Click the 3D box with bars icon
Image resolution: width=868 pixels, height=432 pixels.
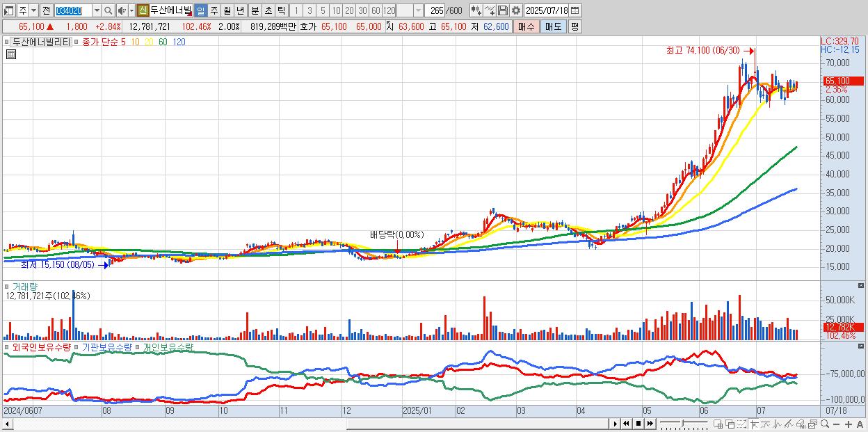[x=801, y=424]
